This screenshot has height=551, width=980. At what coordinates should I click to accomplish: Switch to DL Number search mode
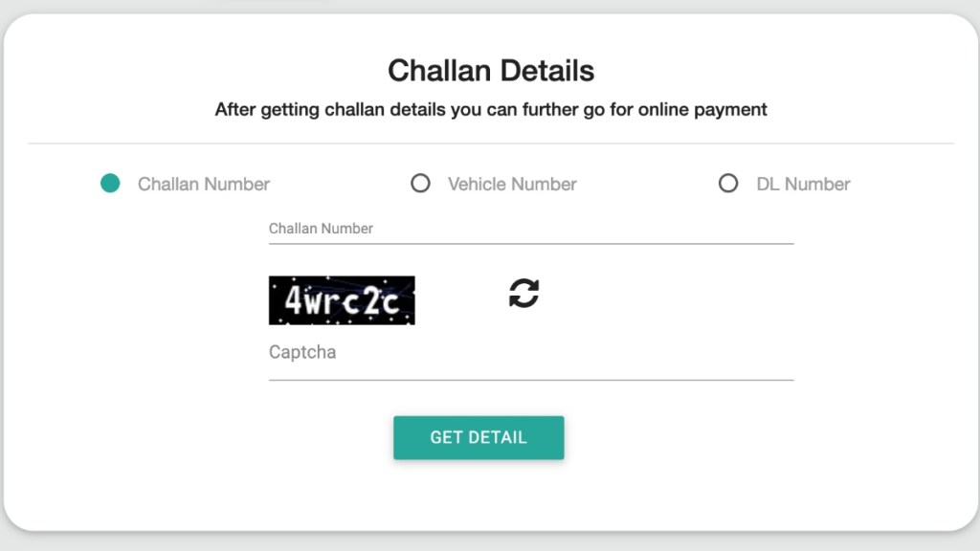(x=728, y=183)
